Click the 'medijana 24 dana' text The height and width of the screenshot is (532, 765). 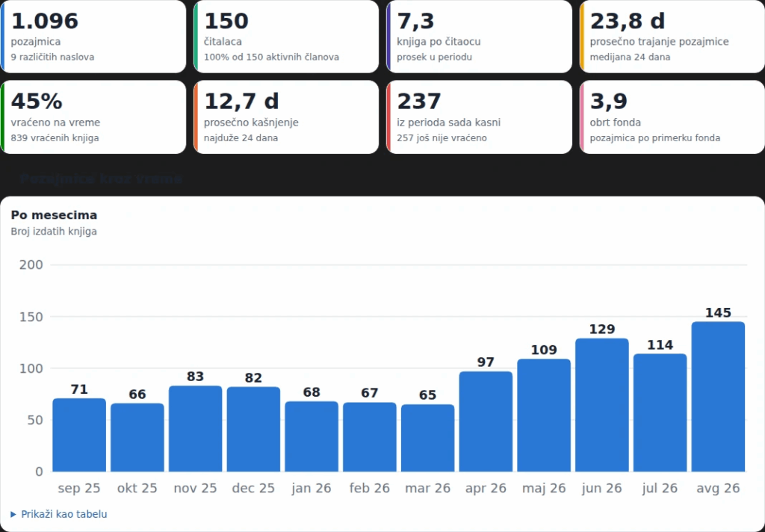coord(630,57)
